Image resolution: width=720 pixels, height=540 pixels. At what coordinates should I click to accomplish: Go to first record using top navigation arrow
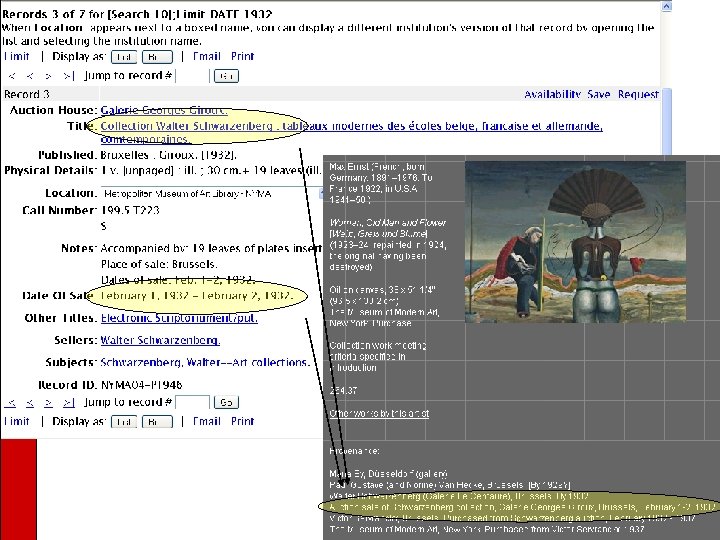point(12,76)
